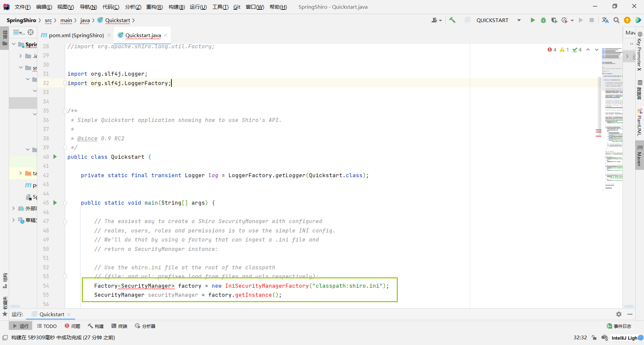The height and width of the screenshot is (345, 644).
Task: Open the 运行 Run tool window button
Action: (21, 326)
